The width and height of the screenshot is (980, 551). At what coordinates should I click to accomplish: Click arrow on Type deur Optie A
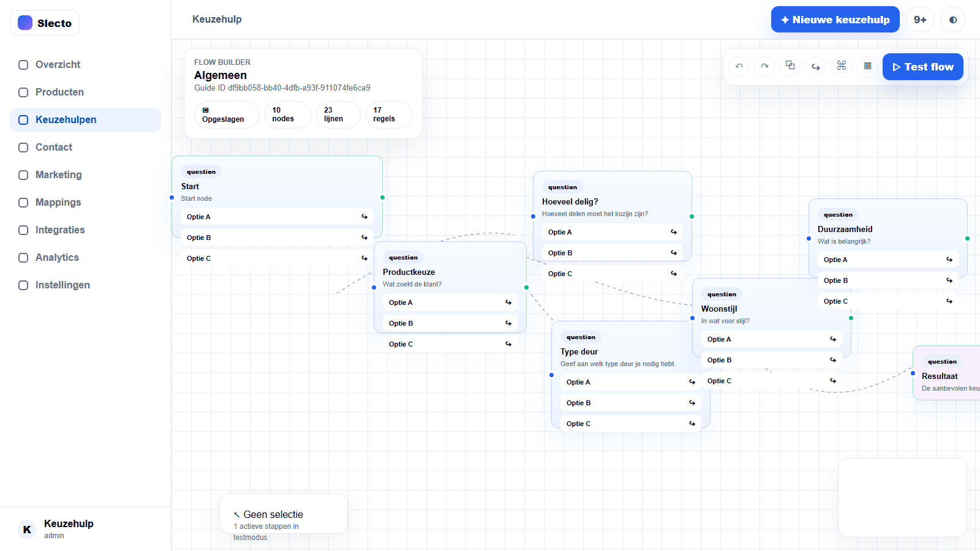point(692,382)
